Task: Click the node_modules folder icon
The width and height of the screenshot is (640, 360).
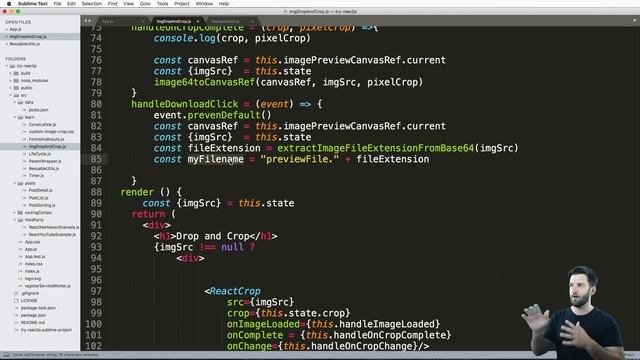Action: (x=16, y=80)
